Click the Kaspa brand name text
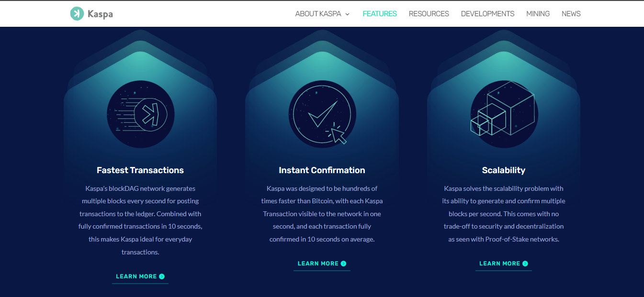Viewport: 644px width, 297px height. point(100,14)
